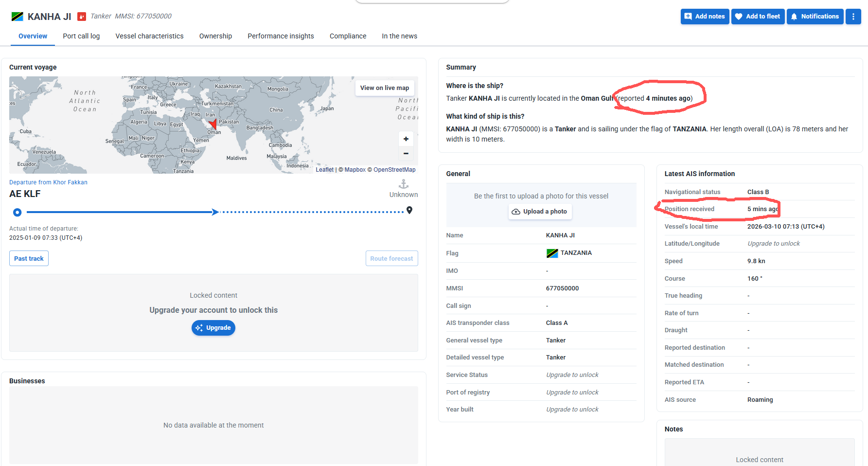Click the Route forecast button
The image size is (868, 466).
(x=391, y=258)
